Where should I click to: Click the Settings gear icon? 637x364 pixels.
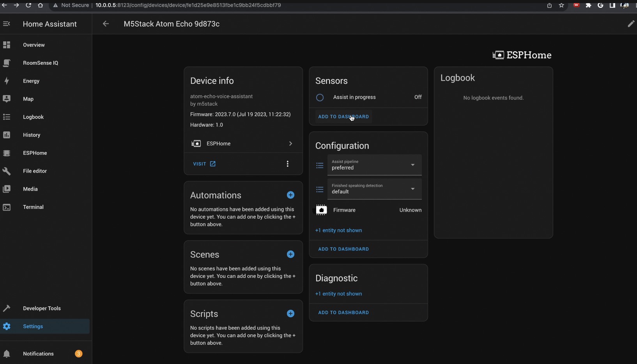coord(7,326)
